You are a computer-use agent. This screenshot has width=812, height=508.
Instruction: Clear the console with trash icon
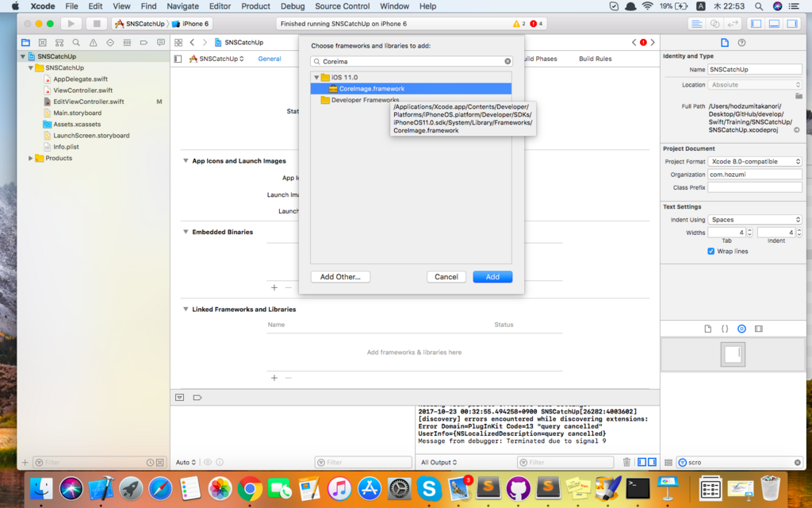(626, 462)
